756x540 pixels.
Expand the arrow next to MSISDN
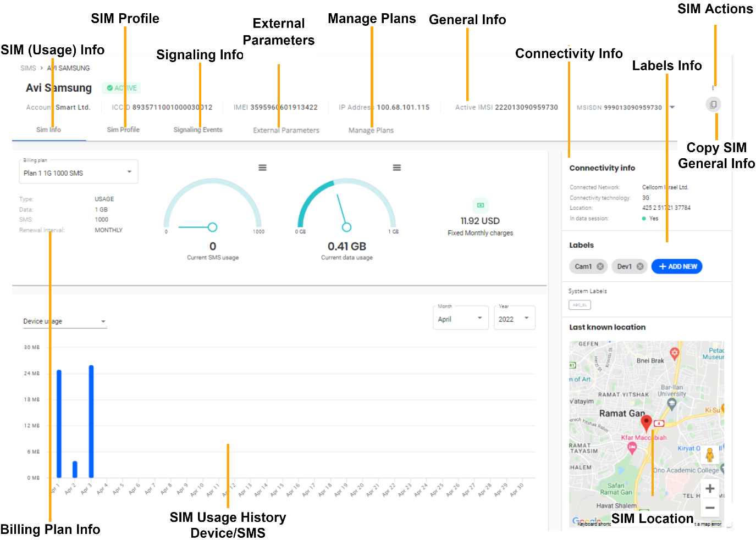click(x=672, y=107)
